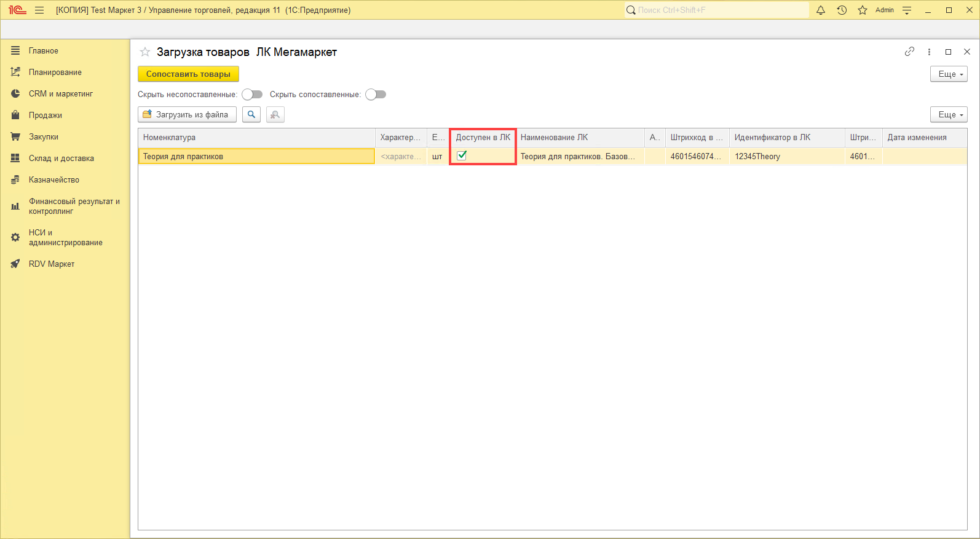Select cell 12345Theory

point(787,156)
